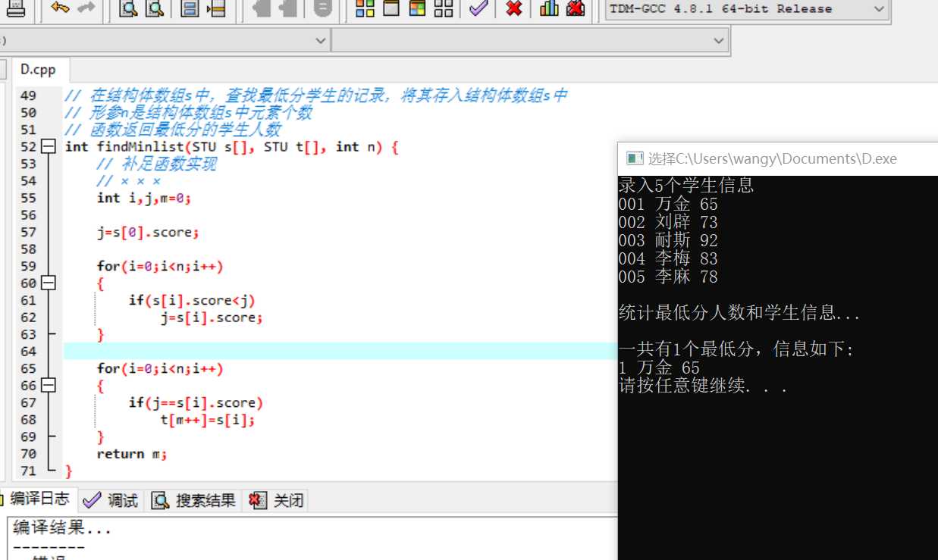Switch to the 调试 debug tab
The width and height of the screenshot is (938, 560).
[111, 500]
